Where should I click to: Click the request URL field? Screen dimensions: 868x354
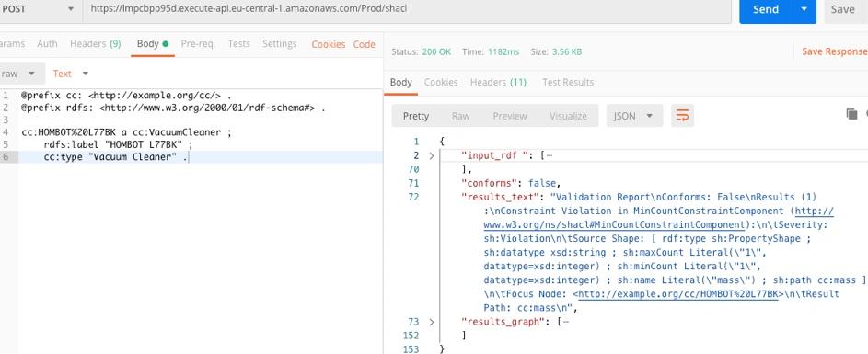coord(407,9)
